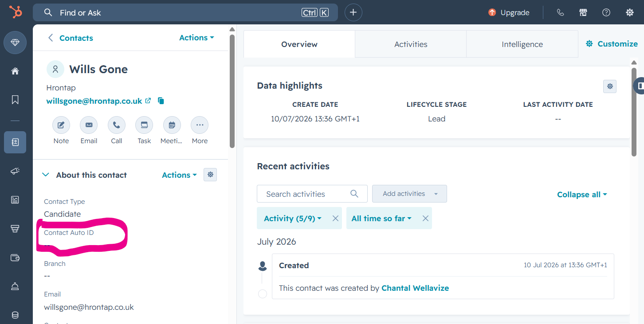Open the Activity (5/9) filter dropdown
644x324 pixels.
tap(292, 218)
